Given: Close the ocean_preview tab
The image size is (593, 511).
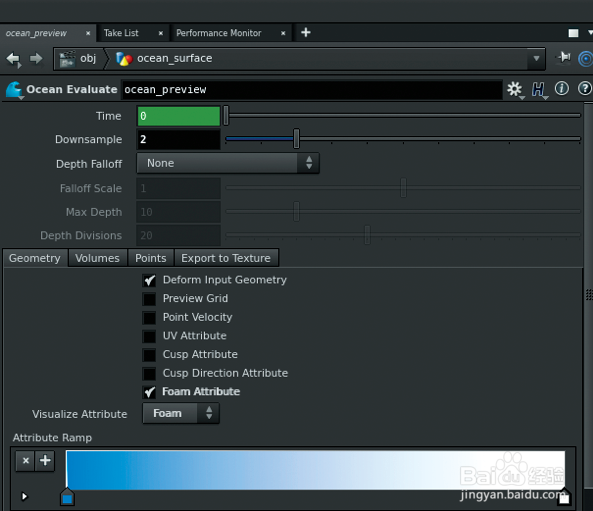Looking at the screenshot, I should pyautogui.click(x=88, y=33).
